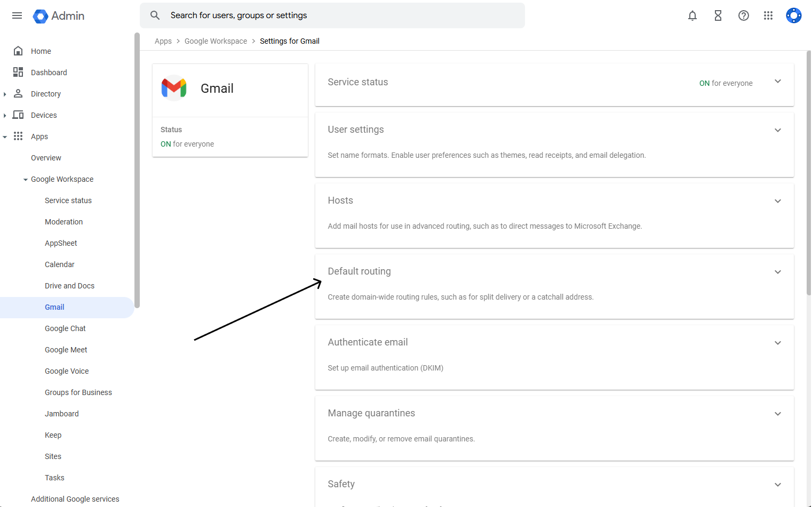Select Gmail in the sidebar
This screenshot has width=812, height=507.
coord(54,307)
